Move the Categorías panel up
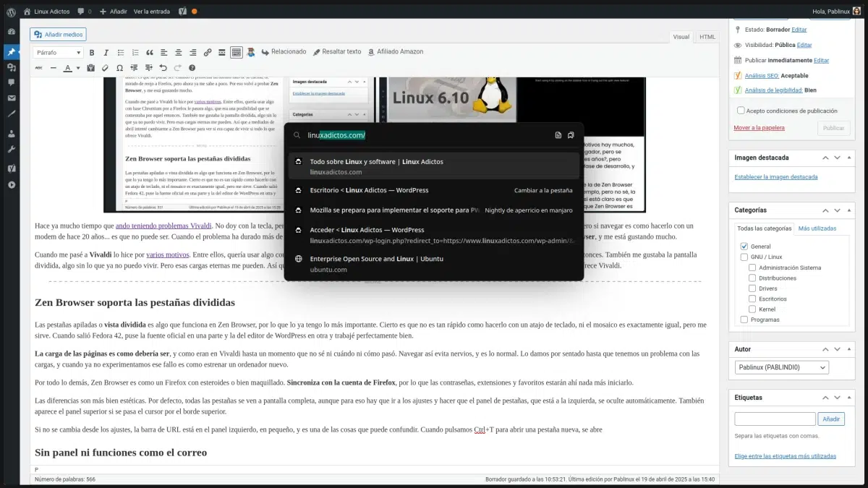Image resolution: width=868 pixels, height=488 pixels. pyautogui.click(x=827, y=210)
